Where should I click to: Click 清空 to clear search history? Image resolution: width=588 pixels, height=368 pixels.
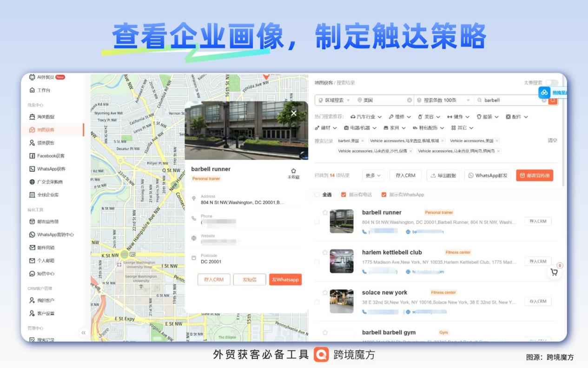553,140
